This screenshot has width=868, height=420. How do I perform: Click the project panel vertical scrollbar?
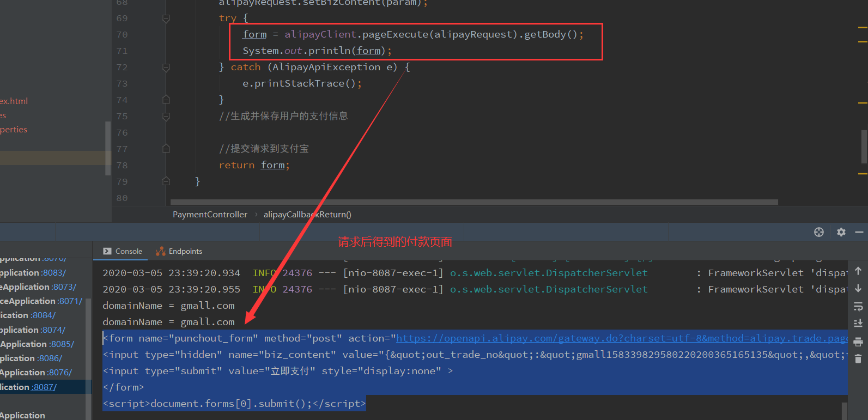108,148
